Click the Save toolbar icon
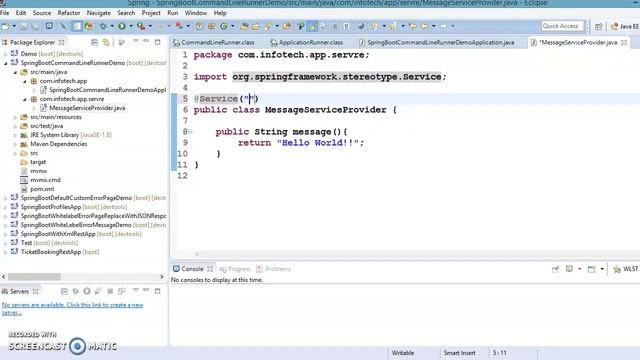The height and width of the screenshot is (360, 640). [x=24, y=26]
